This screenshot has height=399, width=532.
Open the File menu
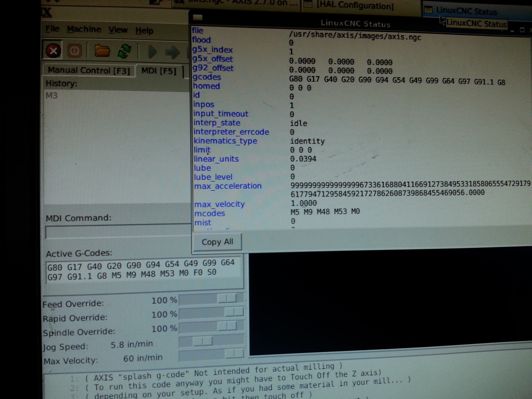click(x=52, y=29)
